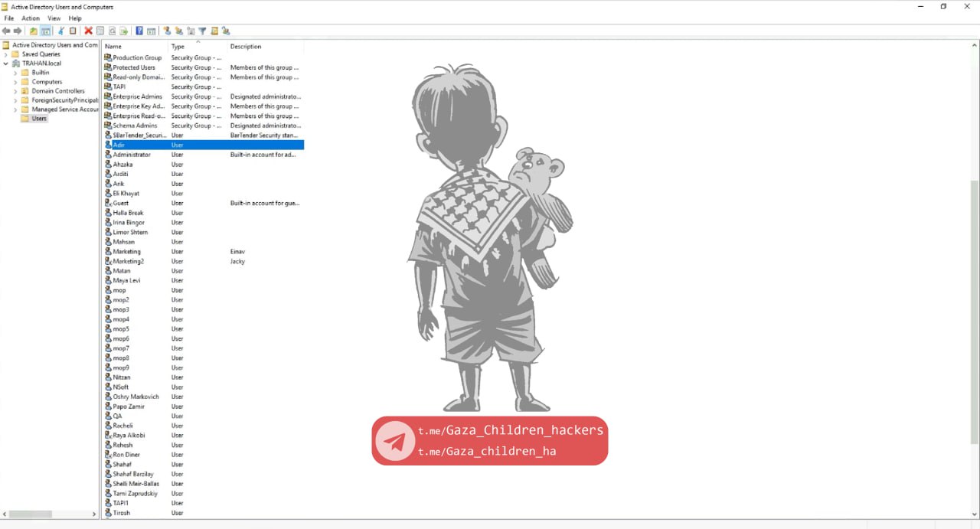Click the Back arrow in toolbar
This screenshot has width=980, height=529.
[6, 31]
